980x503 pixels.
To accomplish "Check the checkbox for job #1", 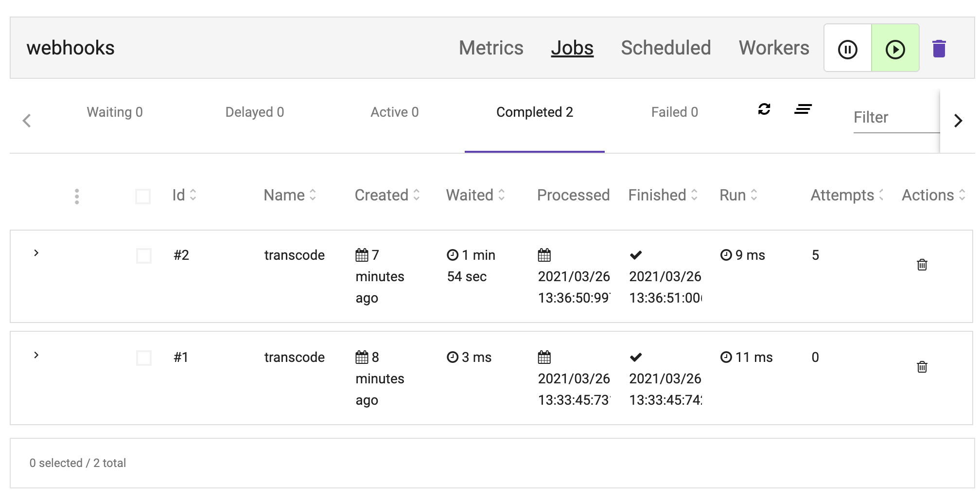I will pos(144,358).
